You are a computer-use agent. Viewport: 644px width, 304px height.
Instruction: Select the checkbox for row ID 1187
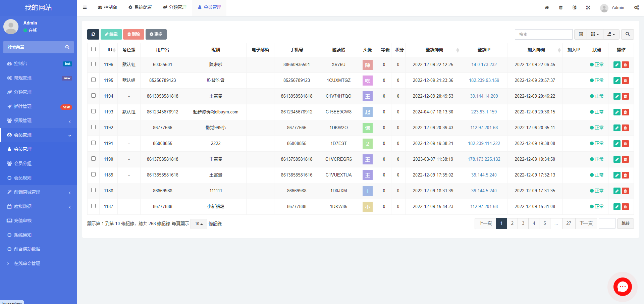94,206
